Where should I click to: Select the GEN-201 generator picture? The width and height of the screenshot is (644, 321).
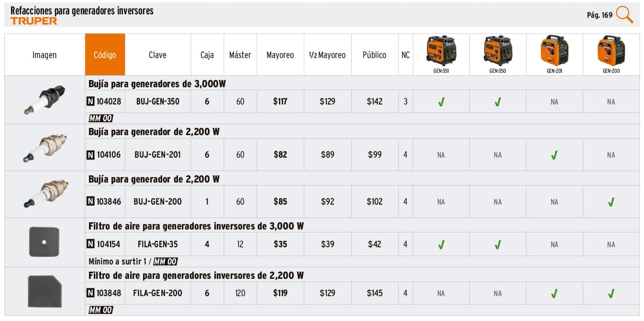(554, 51)
